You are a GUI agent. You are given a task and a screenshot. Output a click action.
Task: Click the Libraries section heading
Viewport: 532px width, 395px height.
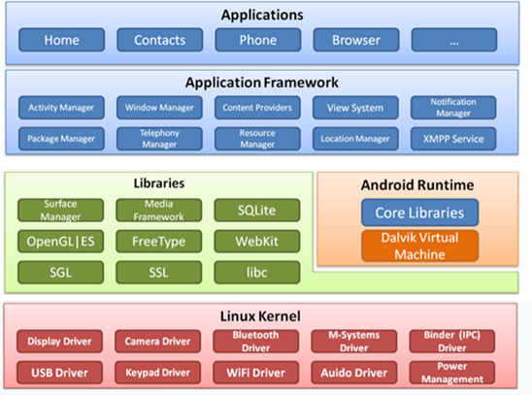(x=159, y=183)
